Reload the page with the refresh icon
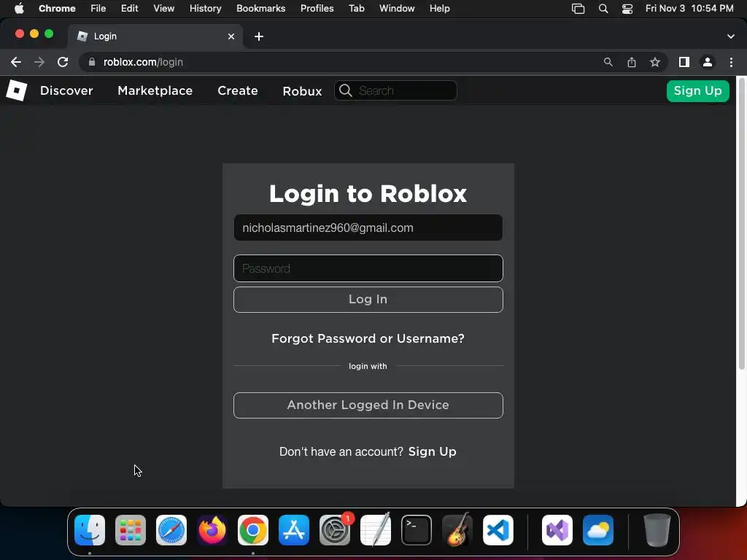The height and width of the screenshot is (560, 747). 63,62
